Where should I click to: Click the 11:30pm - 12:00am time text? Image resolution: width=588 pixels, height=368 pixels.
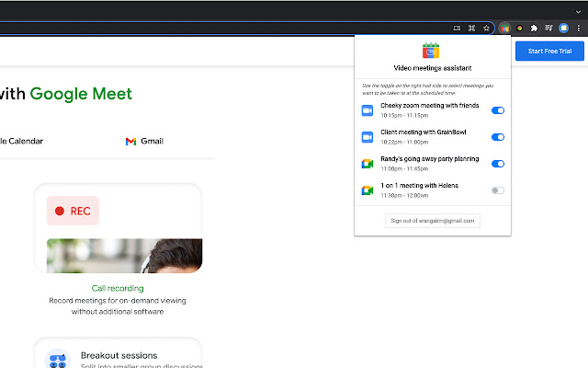click(404, 195)
